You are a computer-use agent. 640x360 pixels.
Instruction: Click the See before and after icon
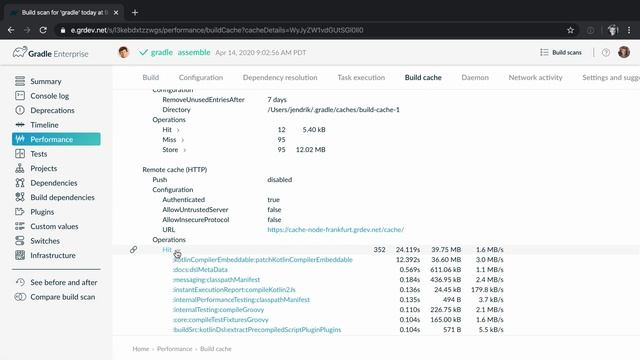[x=20, y=282]
